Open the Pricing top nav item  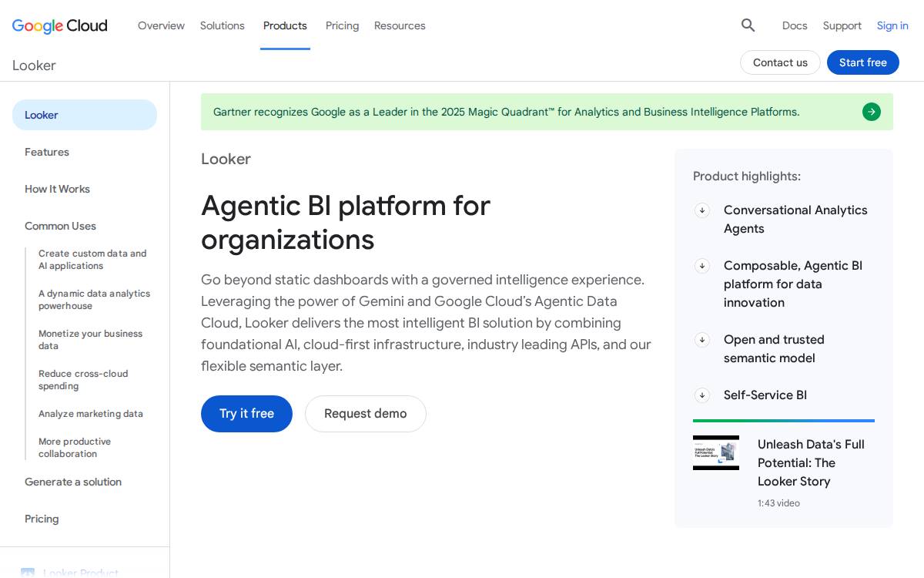point(342,25)
